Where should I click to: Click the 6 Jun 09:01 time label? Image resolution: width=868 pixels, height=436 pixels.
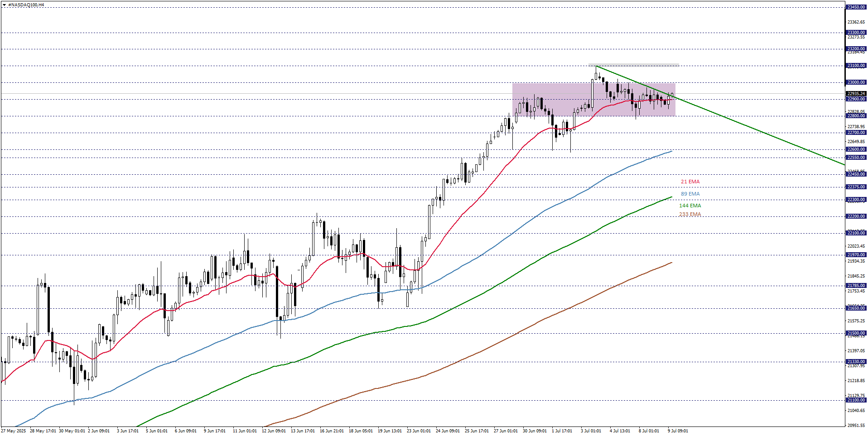point(186,431)
